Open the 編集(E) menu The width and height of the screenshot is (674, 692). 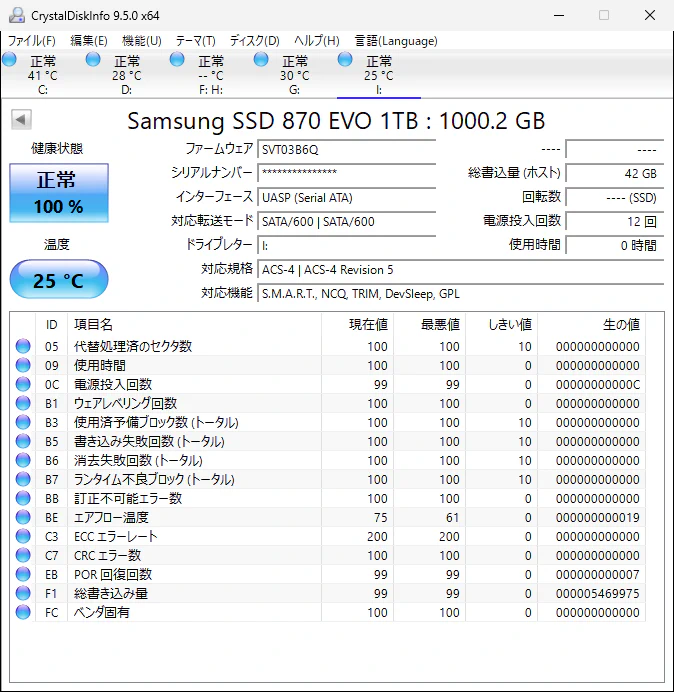pos(89,41)
